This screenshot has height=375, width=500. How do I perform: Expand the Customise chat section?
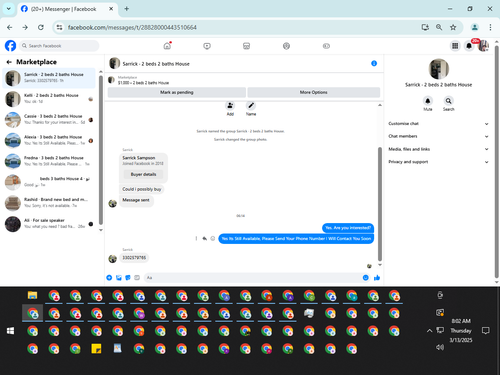[438, 124]
